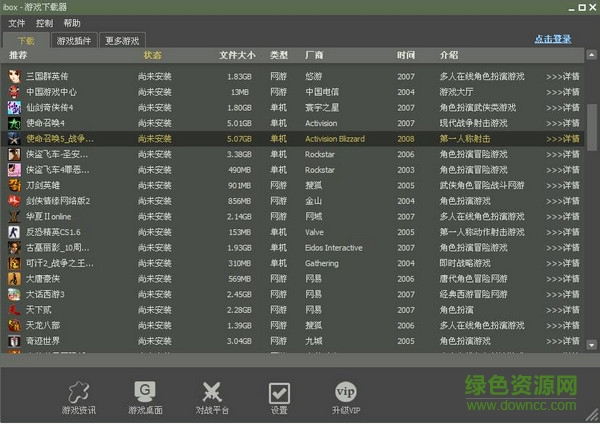The image size is (600, 424).
Task: Click the 刀剑英雄 game icon
Action: click(x=14, y=185)
